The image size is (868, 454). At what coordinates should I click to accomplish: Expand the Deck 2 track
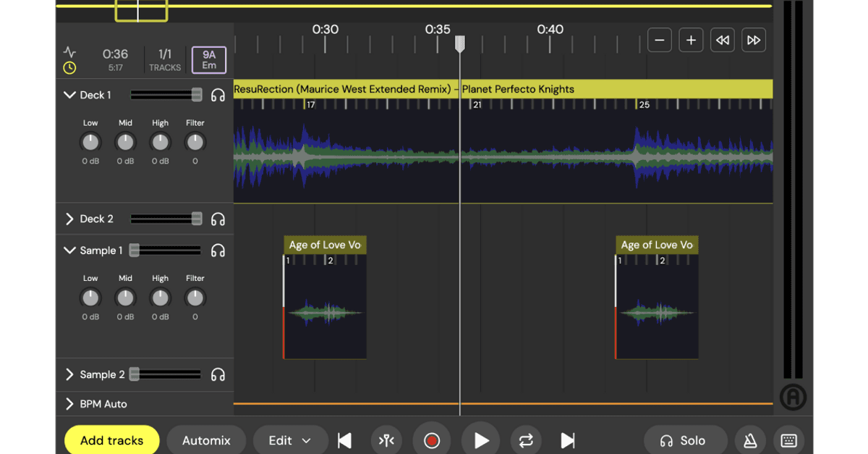[x=69, y=219]
